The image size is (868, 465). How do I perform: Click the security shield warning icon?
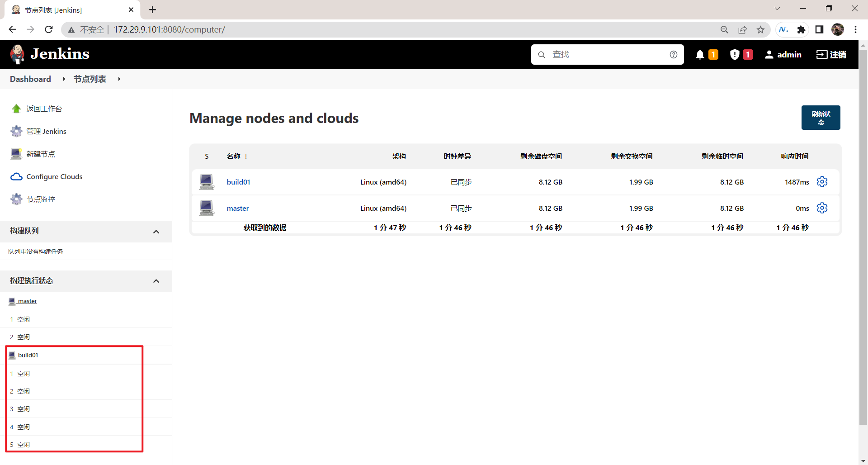(x=735, y=55)
